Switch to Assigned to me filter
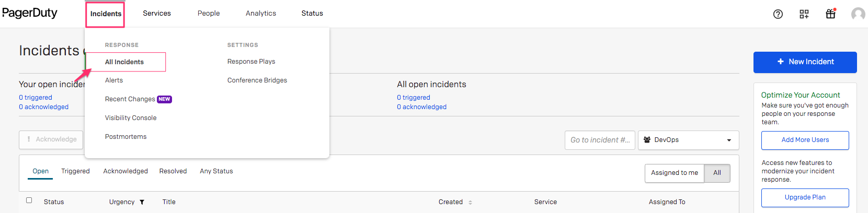The width and height of the screenshot is (868, 213). click(x=675, y=173)
